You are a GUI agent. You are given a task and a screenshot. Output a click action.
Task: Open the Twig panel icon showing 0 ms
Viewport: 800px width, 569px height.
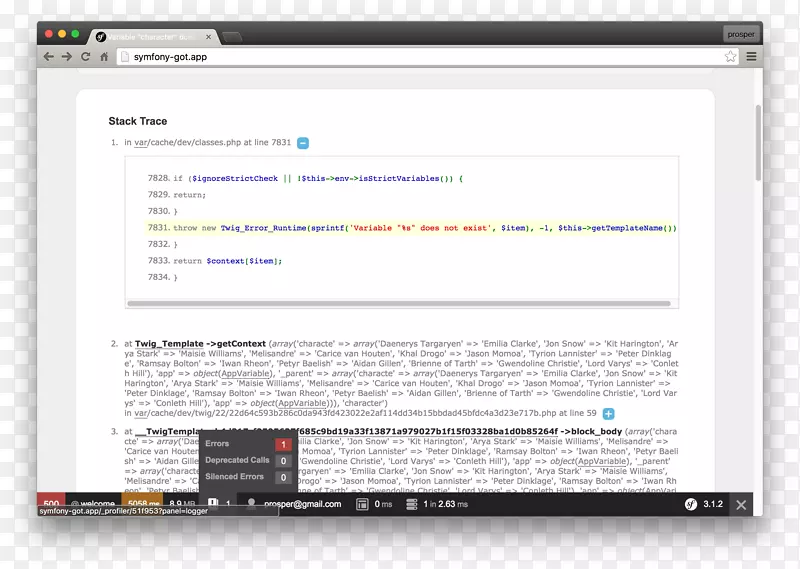tap(362, 504)
